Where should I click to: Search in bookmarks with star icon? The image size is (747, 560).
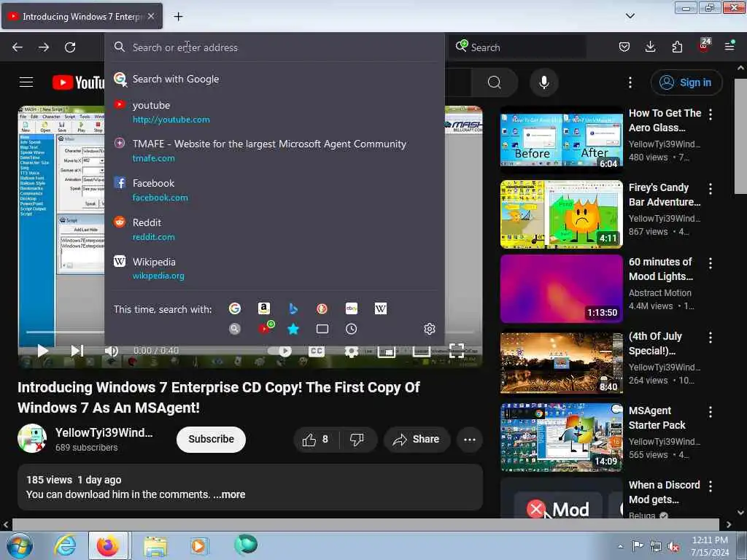293,329
